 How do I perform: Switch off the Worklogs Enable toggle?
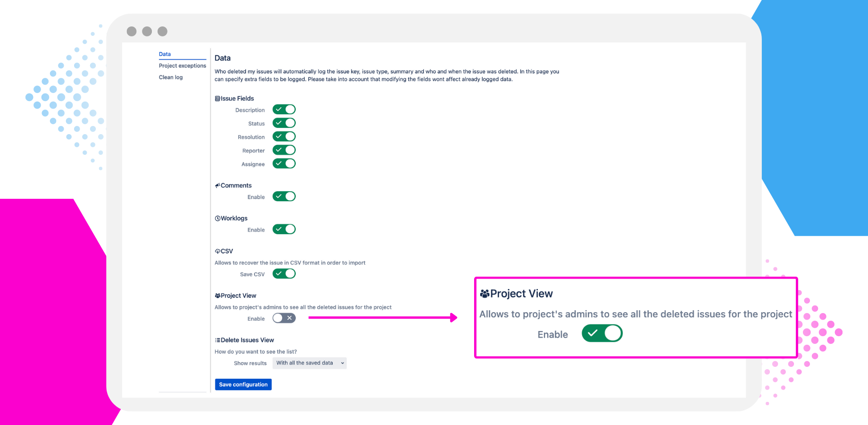click(x=284, y=229)
